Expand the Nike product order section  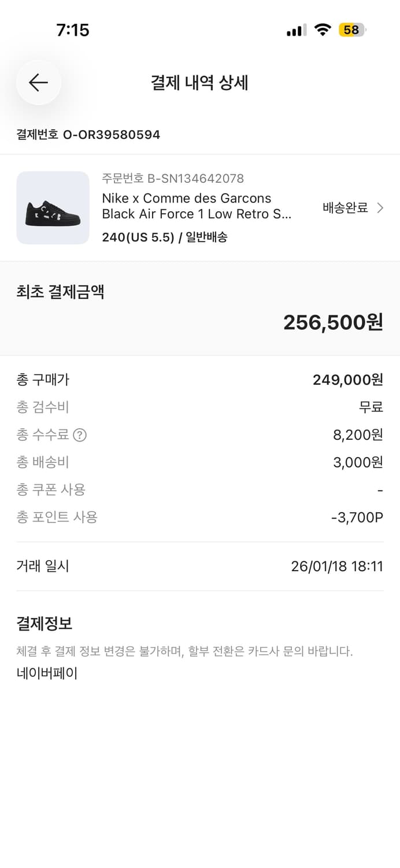pos(199,208)
